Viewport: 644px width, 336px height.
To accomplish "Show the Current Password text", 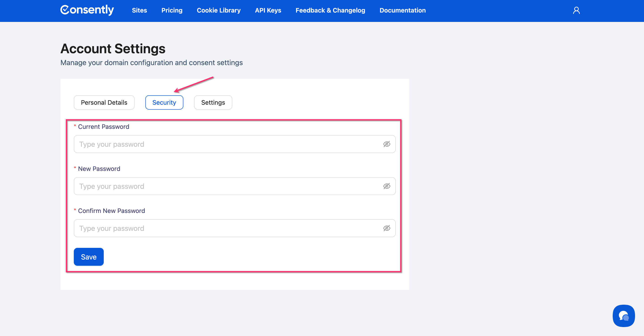I will (x=386, y=144).
